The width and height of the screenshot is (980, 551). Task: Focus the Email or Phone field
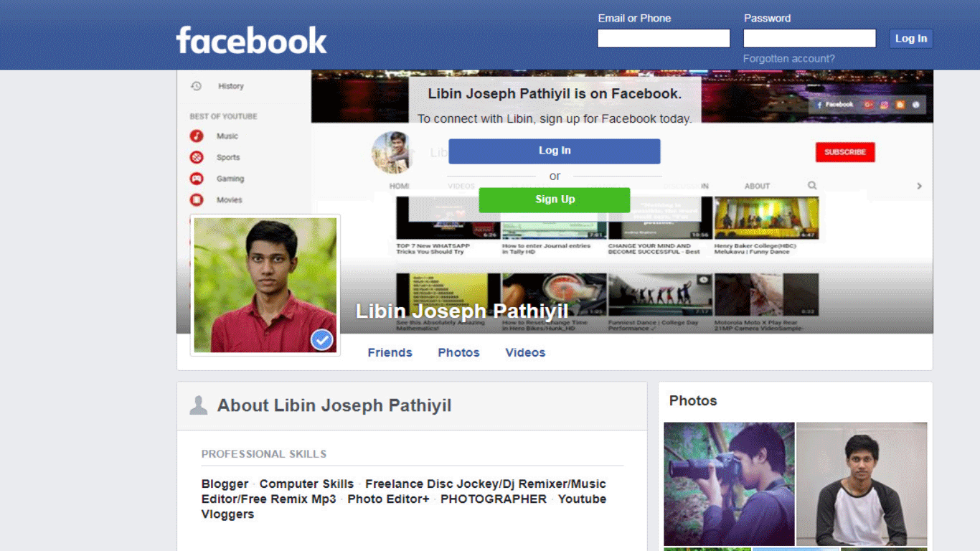664,38
